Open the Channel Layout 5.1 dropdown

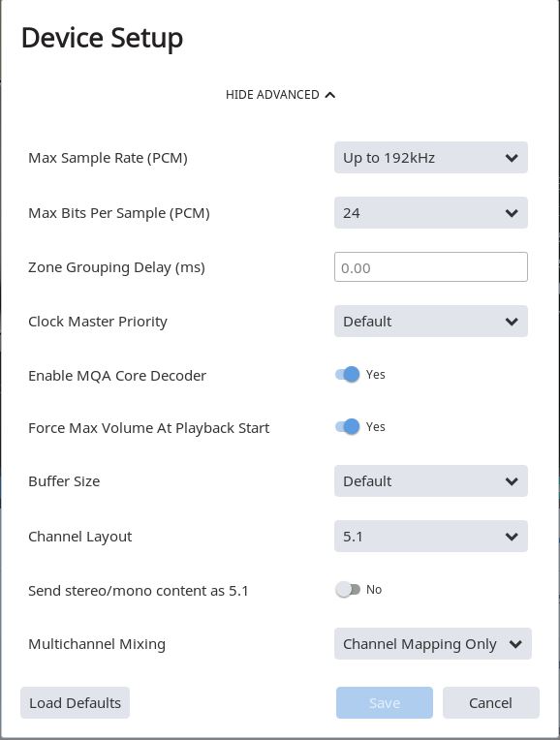pos(430,537)
